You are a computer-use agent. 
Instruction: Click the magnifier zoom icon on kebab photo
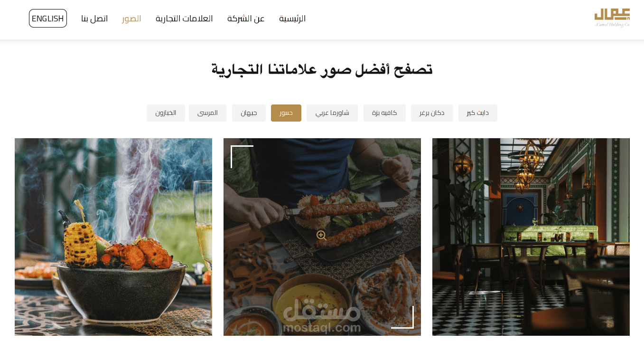pyautogui.click(x=322, y=236)
